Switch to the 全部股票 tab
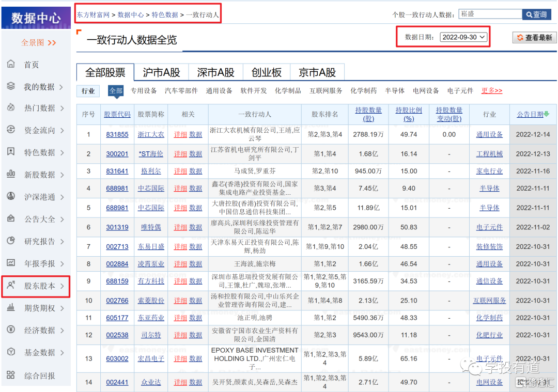This screenshot has height=392, width=558. tap(105, 73)
